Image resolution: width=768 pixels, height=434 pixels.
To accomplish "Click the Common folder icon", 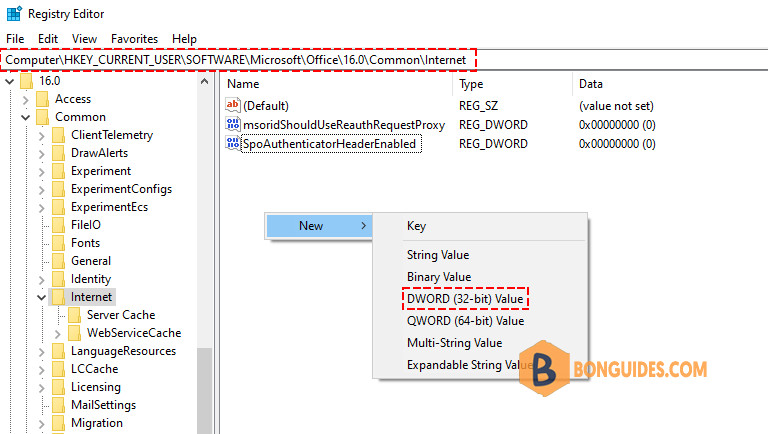I will tap(43, 117).
